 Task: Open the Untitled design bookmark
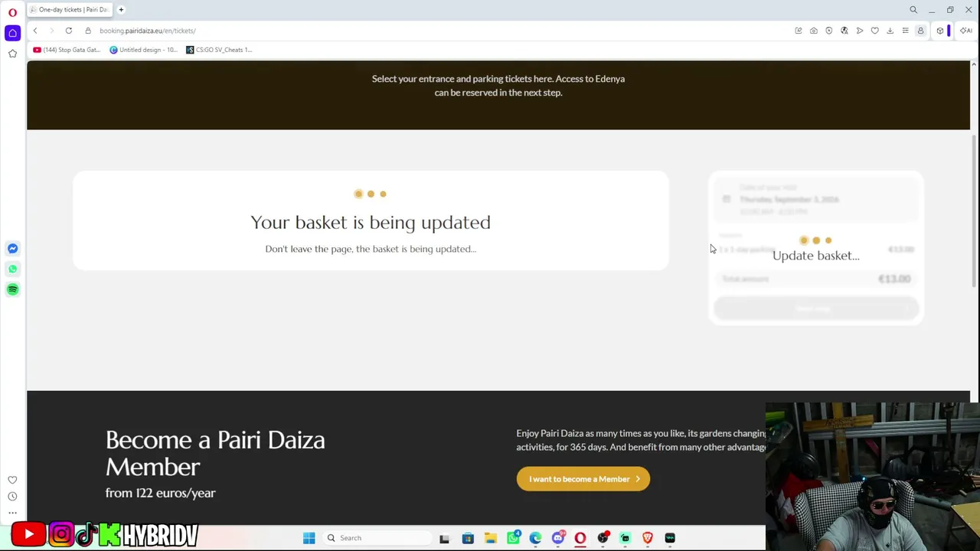[144, 50]
